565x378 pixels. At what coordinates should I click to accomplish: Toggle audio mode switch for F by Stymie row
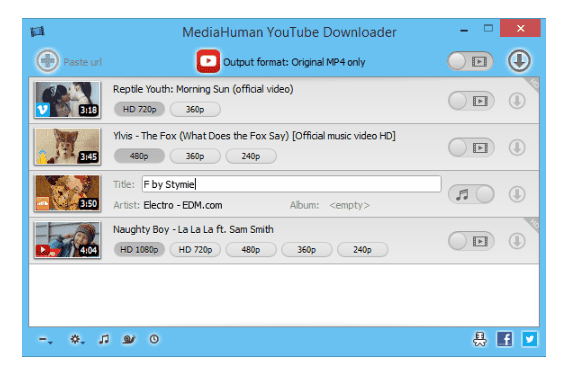[x=471, y=194]
